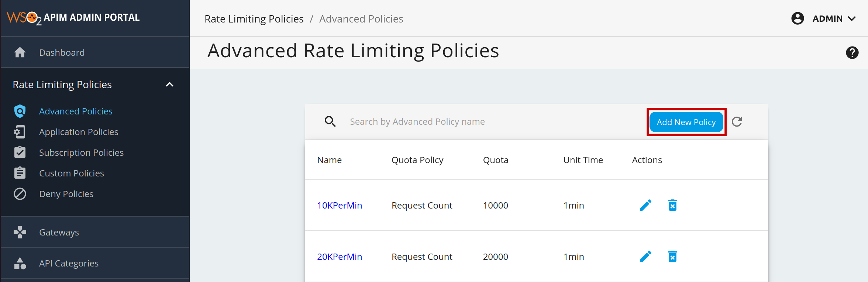Click the admin user avatar icon
Screen dimensions: 868x282
tap(798, 18)
